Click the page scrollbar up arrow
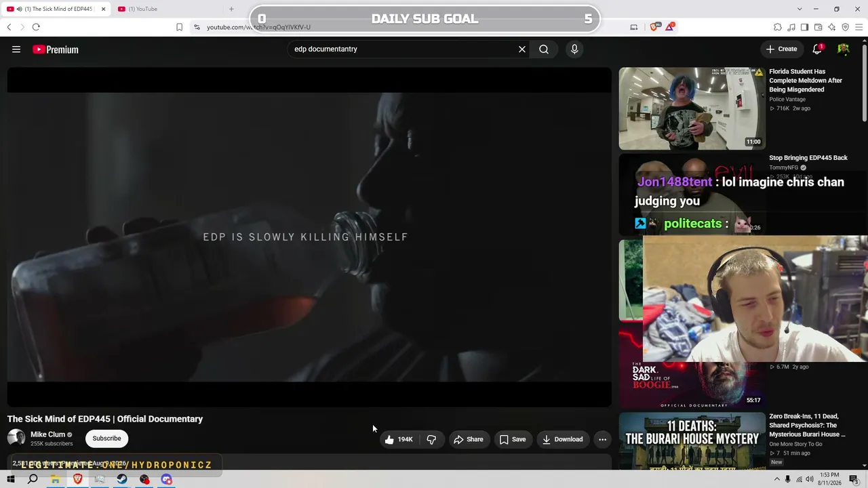 [864, 41]
